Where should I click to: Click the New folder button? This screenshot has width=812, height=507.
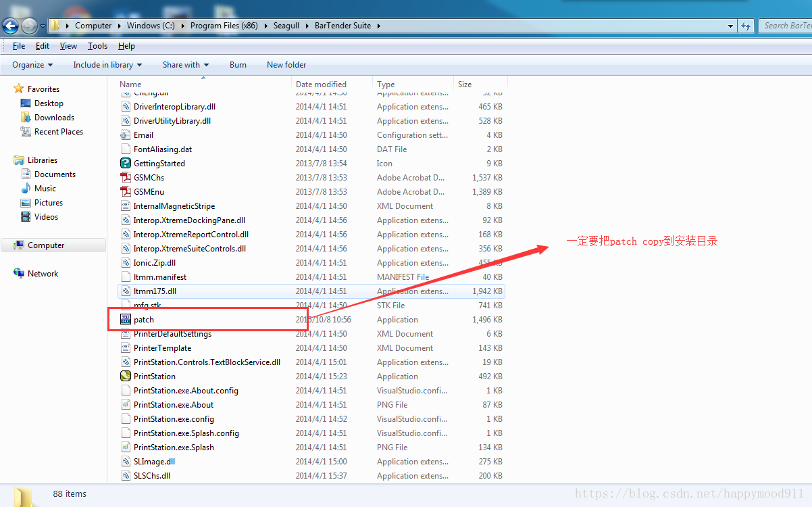(x=286, y=65)
